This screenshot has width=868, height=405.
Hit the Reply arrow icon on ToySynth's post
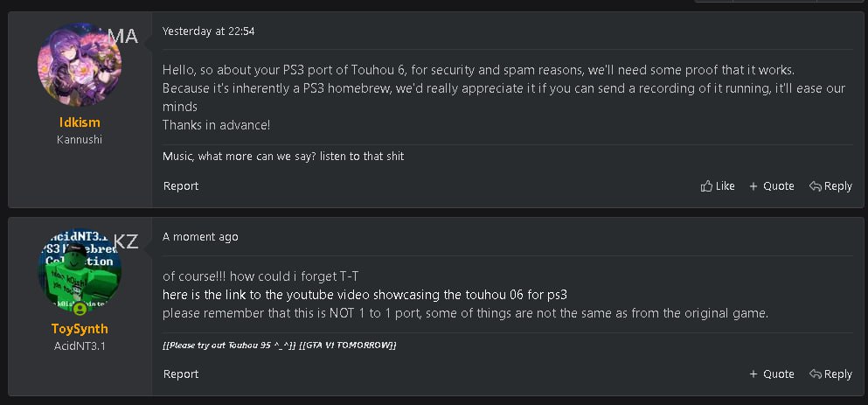click(x=815, y=374)
